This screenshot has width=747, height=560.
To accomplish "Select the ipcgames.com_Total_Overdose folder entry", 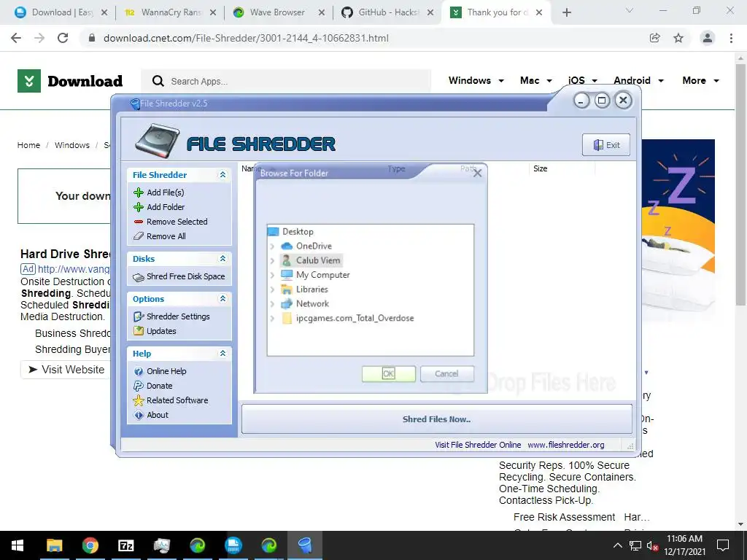I will tap(355, 318).
